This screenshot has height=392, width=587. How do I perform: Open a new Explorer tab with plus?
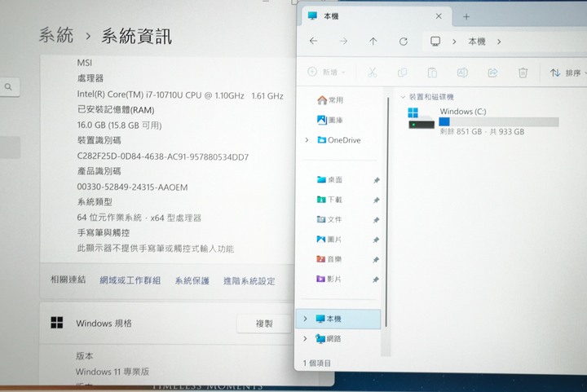(x=466, y=16)
